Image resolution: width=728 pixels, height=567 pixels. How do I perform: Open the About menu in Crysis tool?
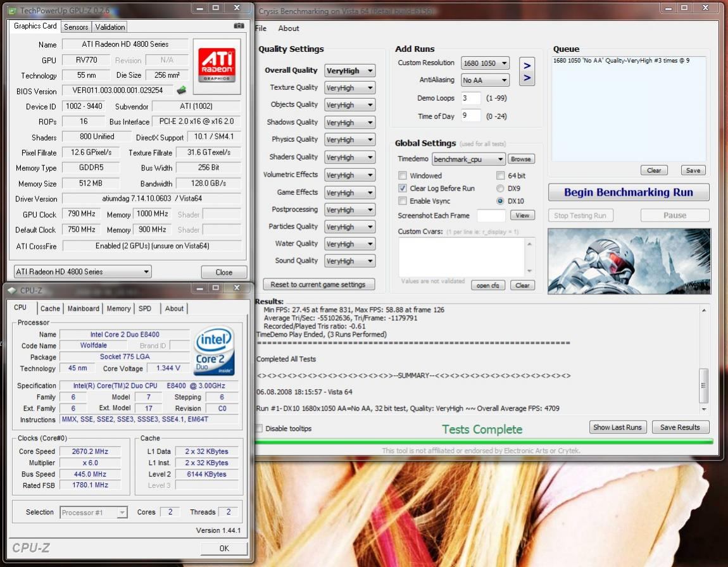tap(288, 28)
